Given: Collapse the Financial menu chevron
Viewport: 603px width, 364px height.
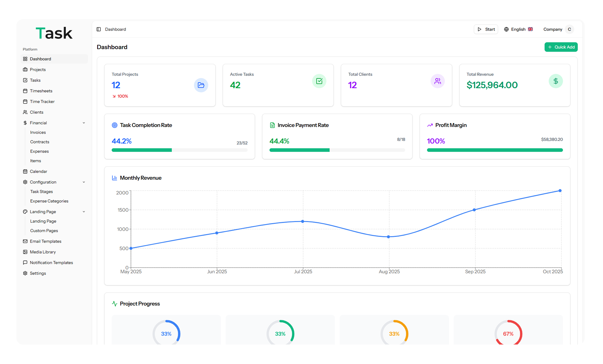Looking at the screenshot, I should [84, 123].
